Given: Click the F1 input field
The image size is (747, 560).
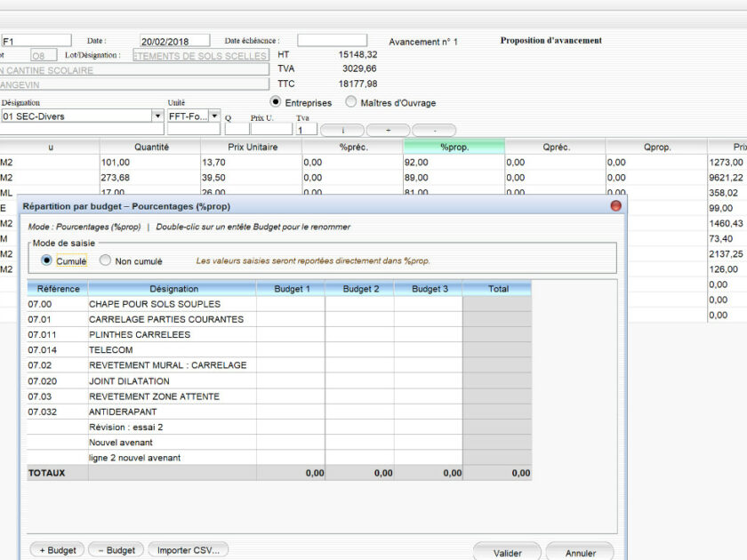Looking at the screenshot, I should [36, 41].
